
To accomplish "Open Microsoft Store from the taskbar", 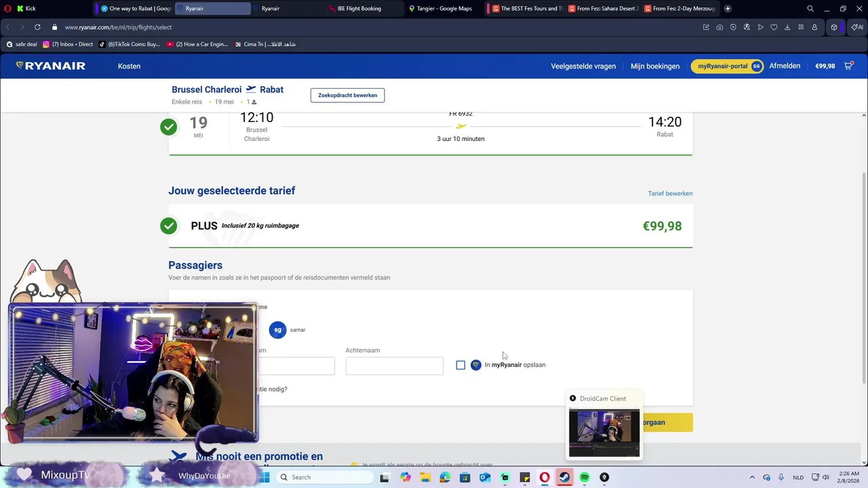I will coord(465,477).
